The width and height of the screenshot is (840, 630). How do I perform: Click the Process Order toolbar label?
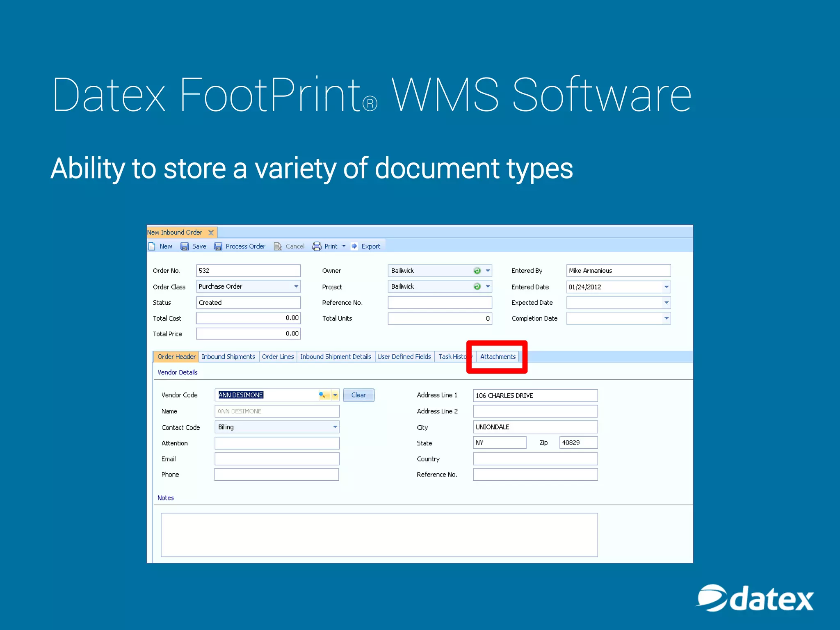click(245, 247)
